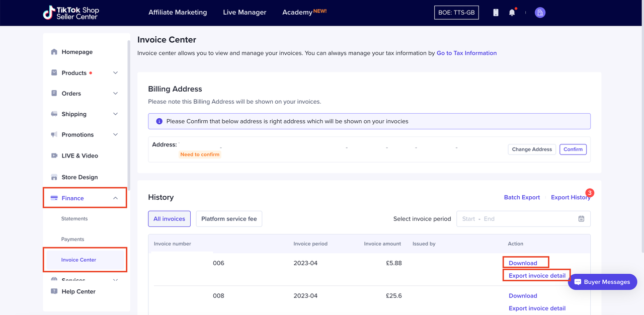Select the LIVE & Video icon
The image size is (644, 315).
pyautogui.click(x=54, y=155)
